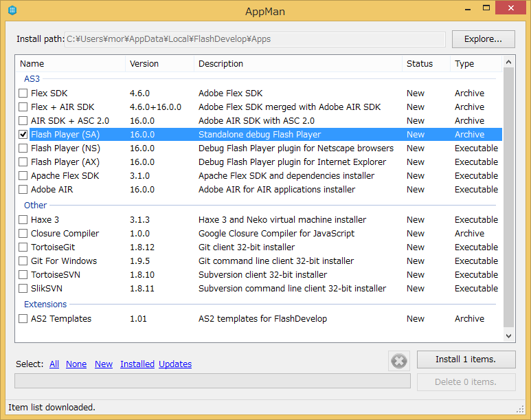Click the vertical scrollbar thumb

(508, 198)
